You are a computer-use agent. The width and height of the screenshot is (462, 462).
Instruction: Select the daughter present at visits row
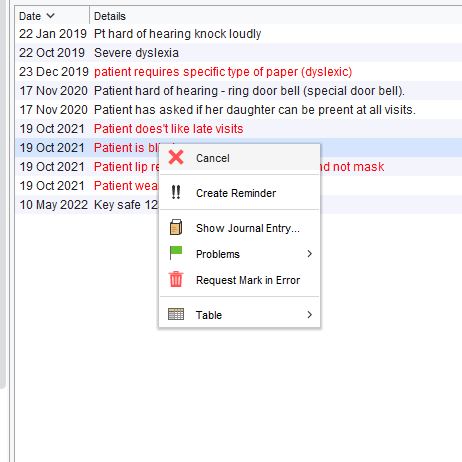(238, 110)
